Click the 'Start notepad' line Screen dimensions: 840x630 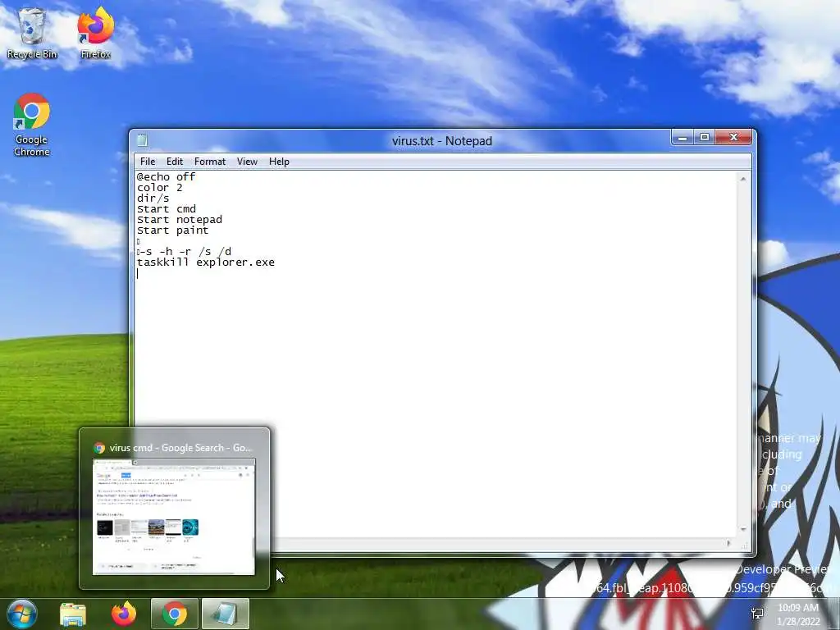click(180, 220)
